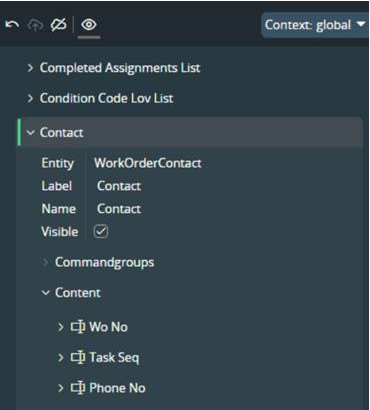Screen dimensions: 370x410
Task: Expand the Phone No item chevron
Action: point(60,388)
